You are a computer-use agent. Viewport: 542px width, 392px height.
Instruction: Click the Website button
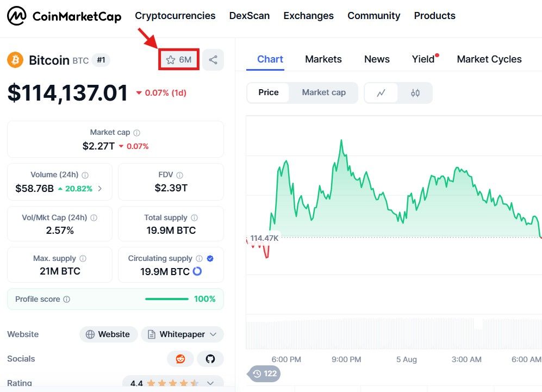coord(108,334)
